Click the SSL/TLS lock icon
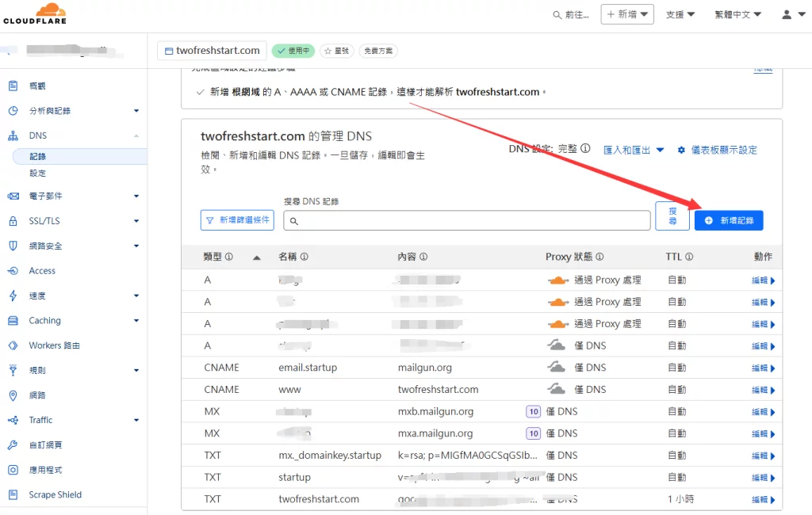The width and height of the screenshot is (812, 515). (13, 221)
